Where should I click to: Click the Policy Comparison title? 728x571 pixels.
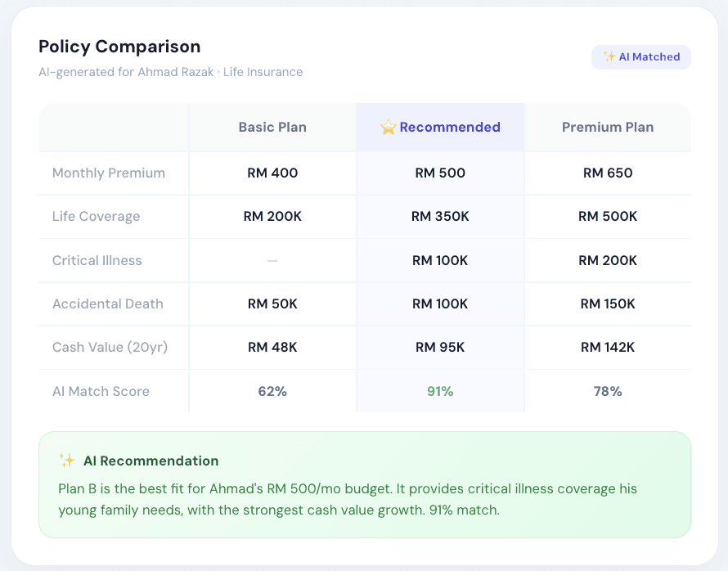[x=119, y=47]
